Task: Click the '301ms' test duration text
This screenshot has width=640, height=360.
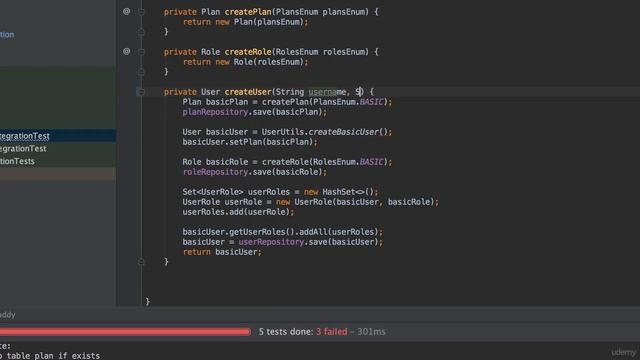Action: (371, 332)
